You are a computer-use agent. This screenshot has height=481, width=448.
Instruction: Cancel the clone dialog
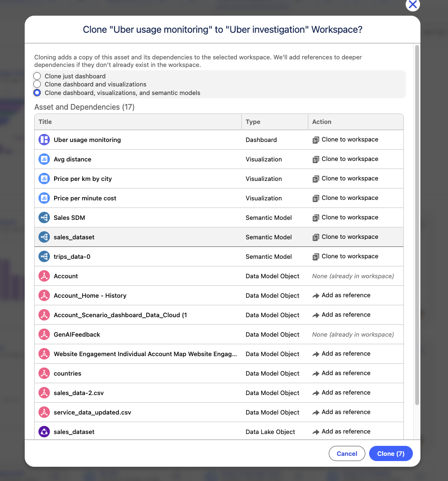[347, 453]
